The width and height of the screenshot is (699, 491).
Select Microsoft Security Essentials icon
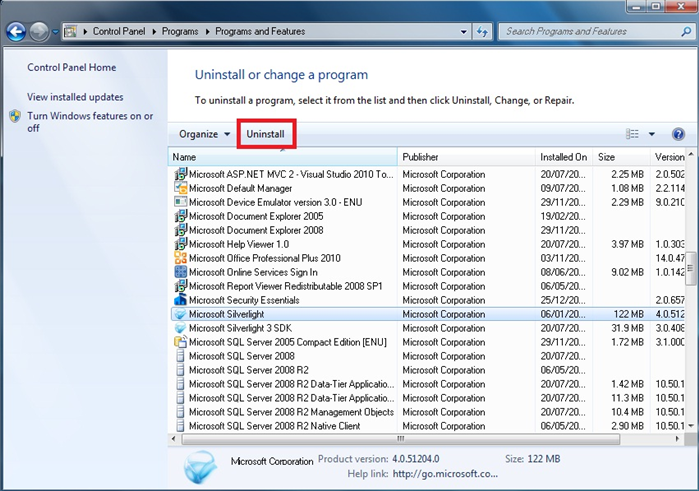tap(180, 300)
